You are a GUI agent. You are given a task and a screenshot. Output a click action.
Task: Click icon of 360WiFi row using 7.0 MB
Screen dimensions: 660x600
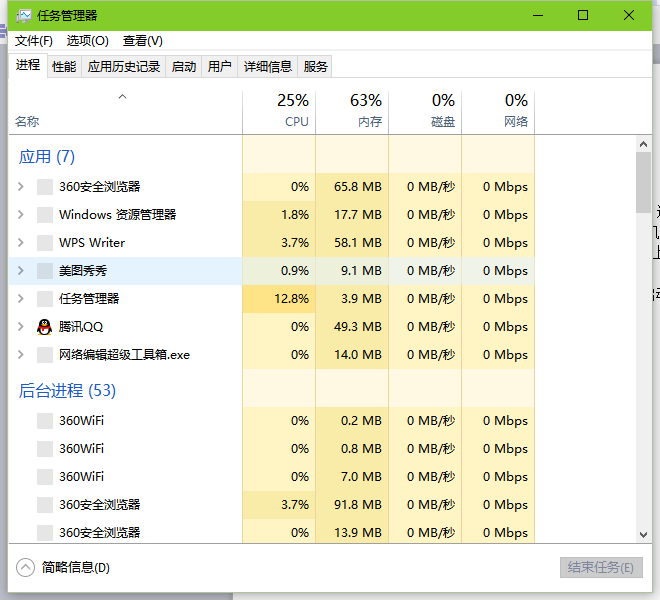(45, 477)
